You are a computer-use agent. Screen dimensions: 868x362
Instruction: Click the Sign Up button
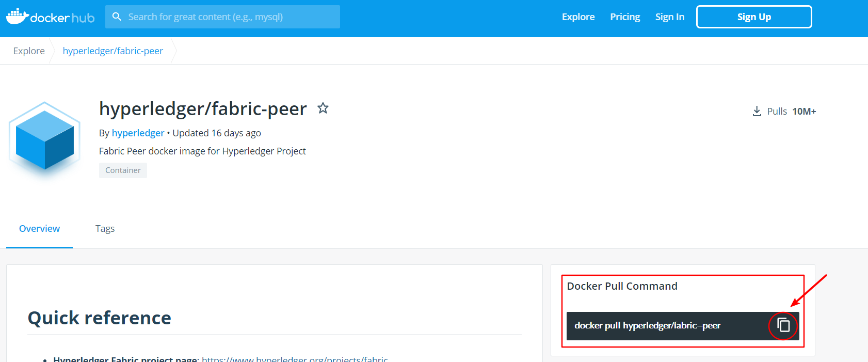pos(754,17)
